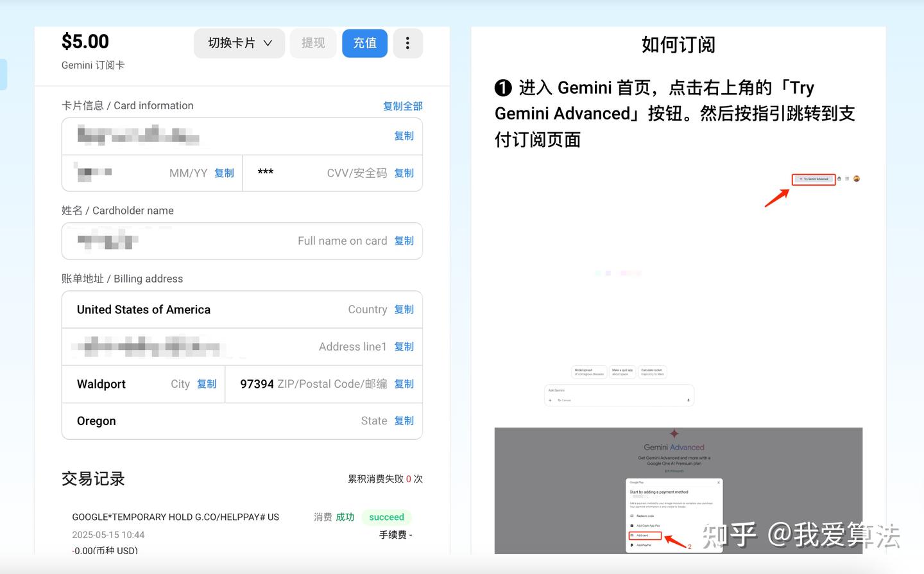Click 复制全部 to copy all card info
This screenshot has height=574, width=924.
[x=403, y=106]
